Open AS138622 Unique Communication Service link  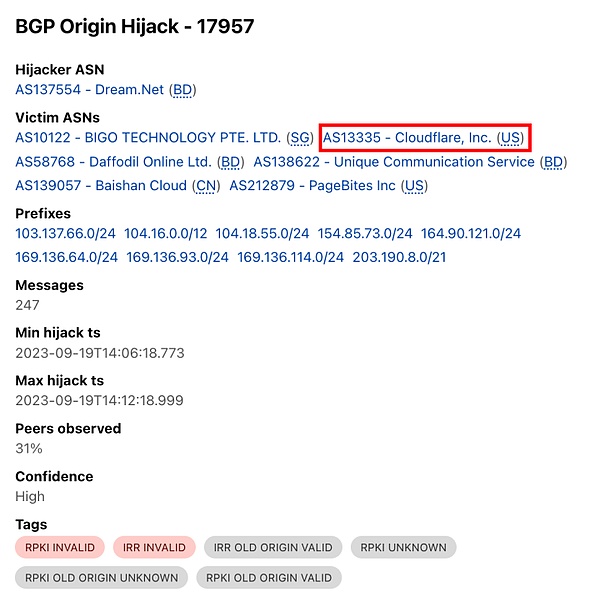tap(396, 161)
